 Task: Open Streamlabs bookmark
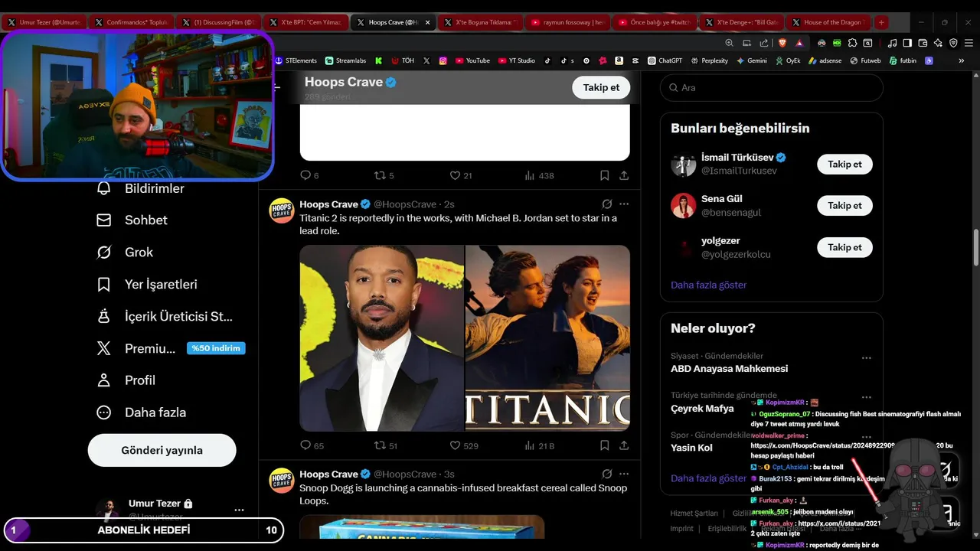[345, 60]
